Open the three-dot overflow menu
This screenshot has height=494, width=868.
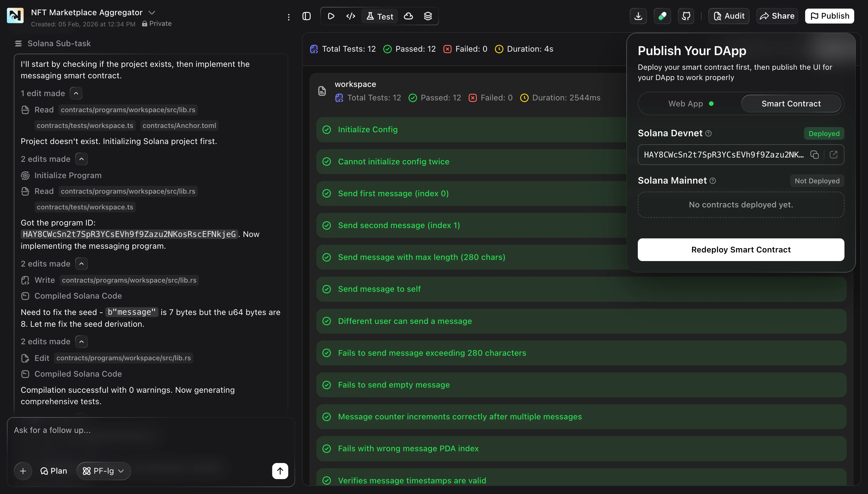click(x=288, y=17)
